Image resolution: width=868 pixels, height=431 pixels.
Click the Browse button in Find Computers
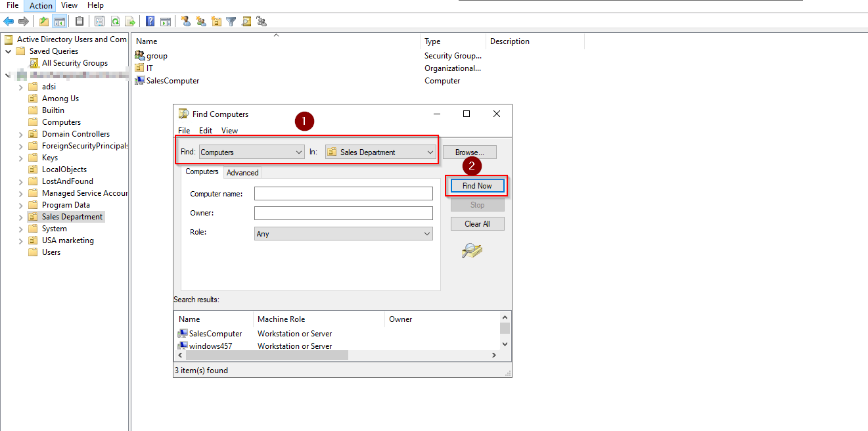pyautogui.click(x=469, y=152)
